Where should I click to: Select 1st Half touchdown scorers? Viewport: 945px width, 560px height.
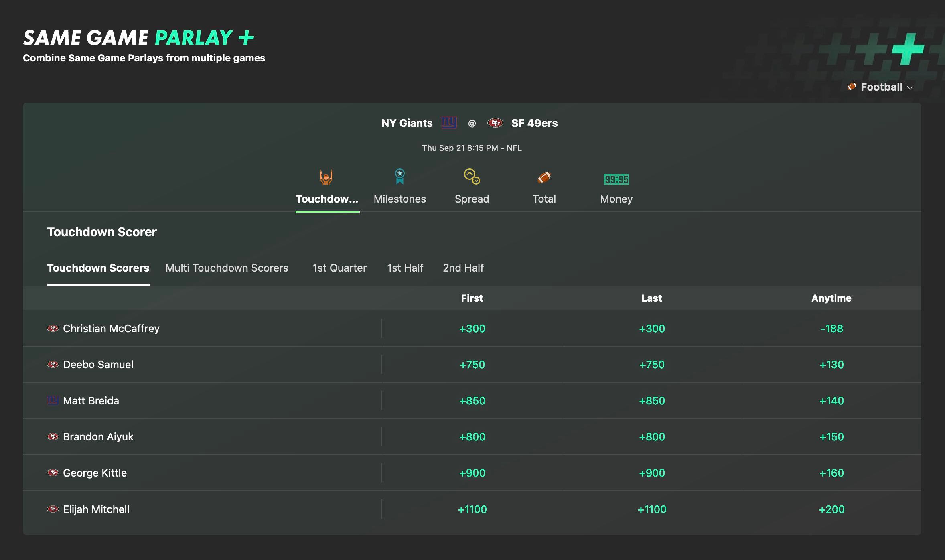(x=405, y=267)
